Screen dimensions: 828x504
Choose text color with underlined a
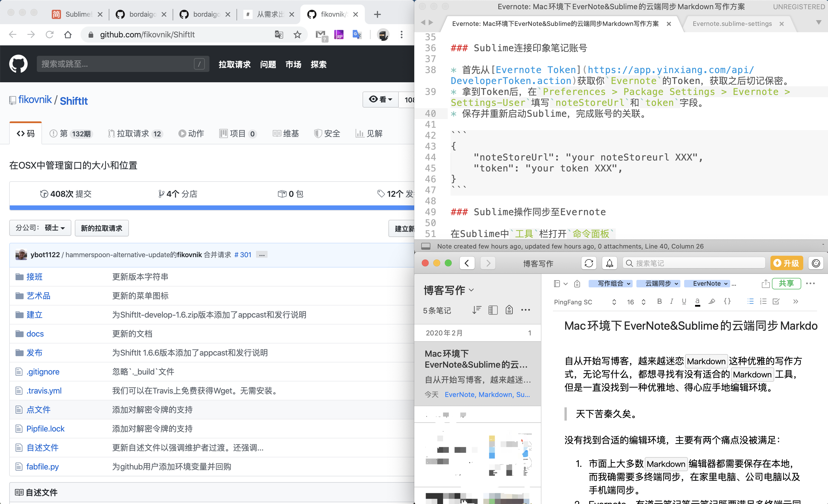tap(698, 301)
